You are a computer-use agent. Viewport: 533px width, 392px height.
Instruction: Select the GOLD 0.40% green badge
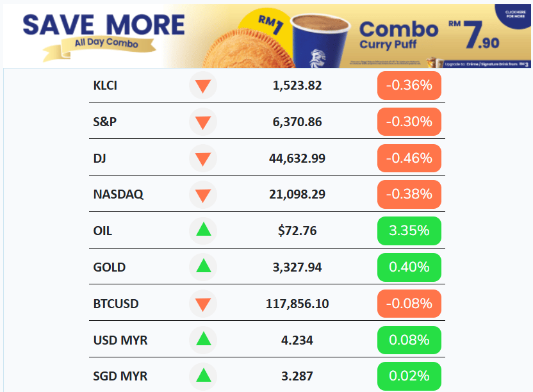[x=409, y=267]
